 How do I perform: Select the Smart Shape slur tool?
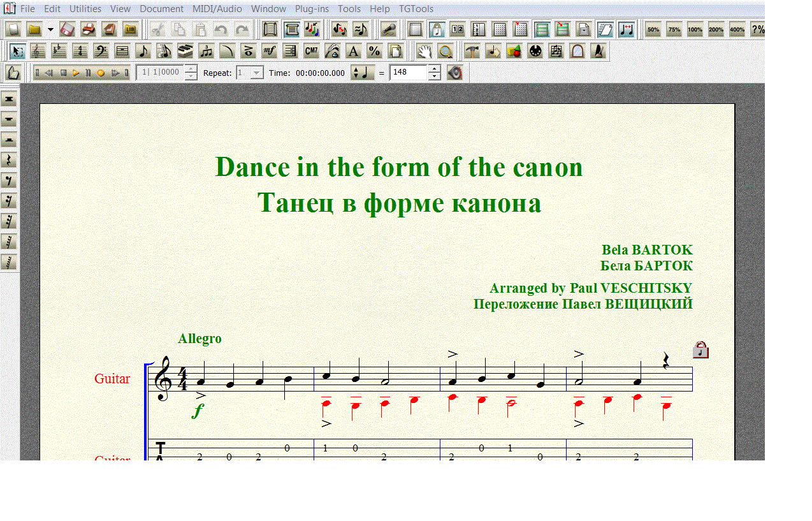[x=227, y=51]
